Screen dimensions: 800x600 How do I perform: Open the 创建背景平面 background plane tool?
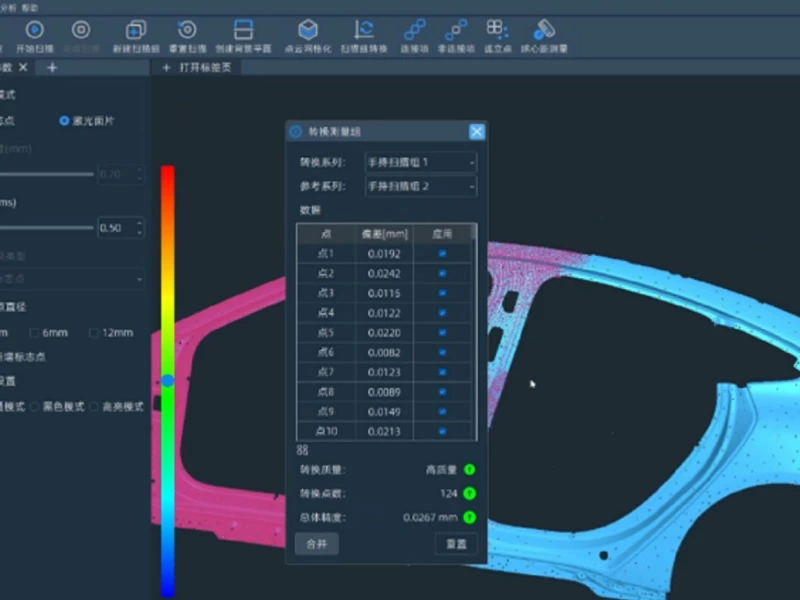[x=243, y=31]
